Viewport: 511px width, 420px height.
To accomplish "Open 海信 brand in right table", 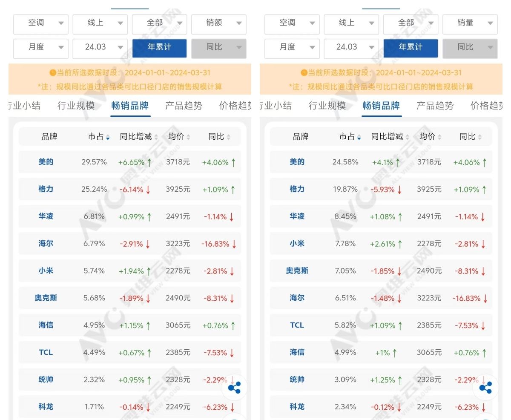I will coord(297,352).
